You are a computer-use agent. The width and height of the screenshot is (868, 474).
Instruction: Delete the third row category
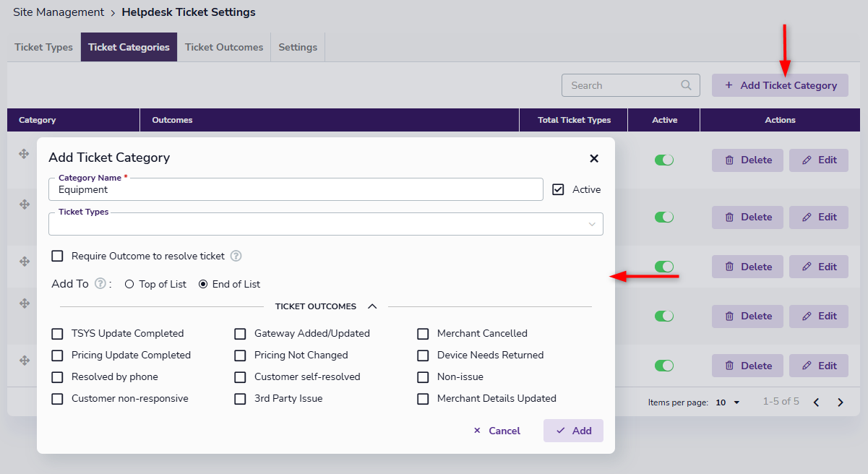pos(747,267)
